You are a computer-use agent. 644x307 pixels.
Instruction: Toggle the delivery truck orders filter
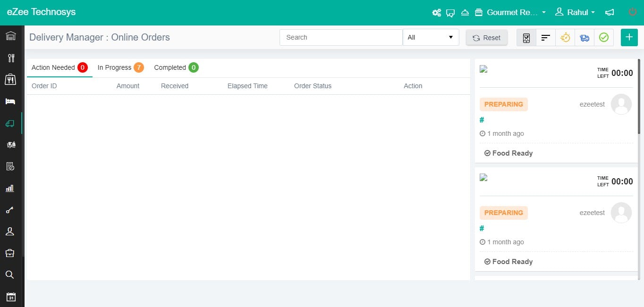click(x=585, y=37)
